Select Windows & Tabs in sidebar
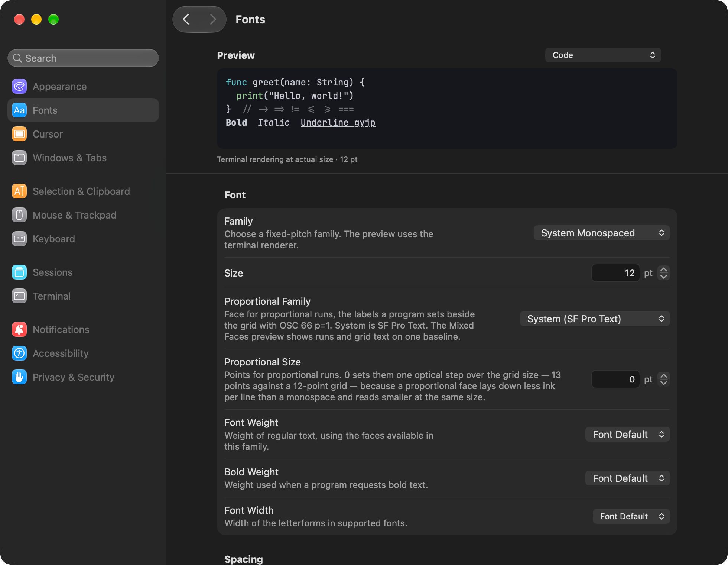728x565 pixels. (83, 158)
